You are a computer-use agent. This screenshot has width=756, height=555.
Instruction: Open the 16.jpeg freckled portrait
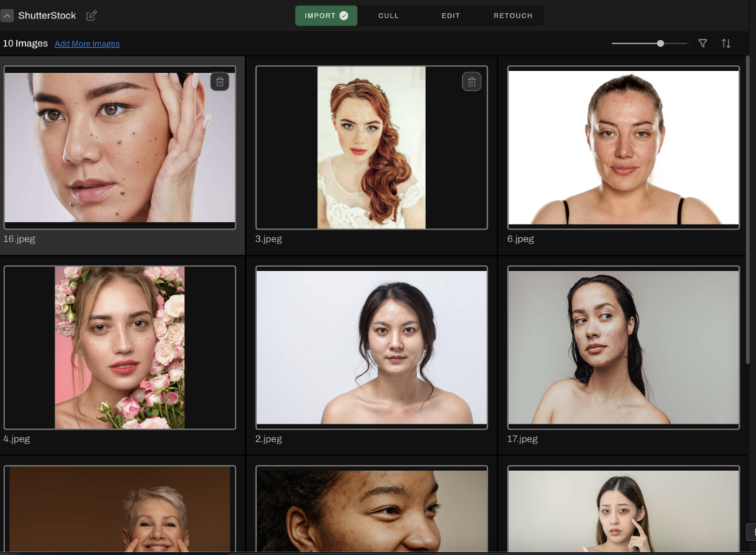tap(120, 147)
